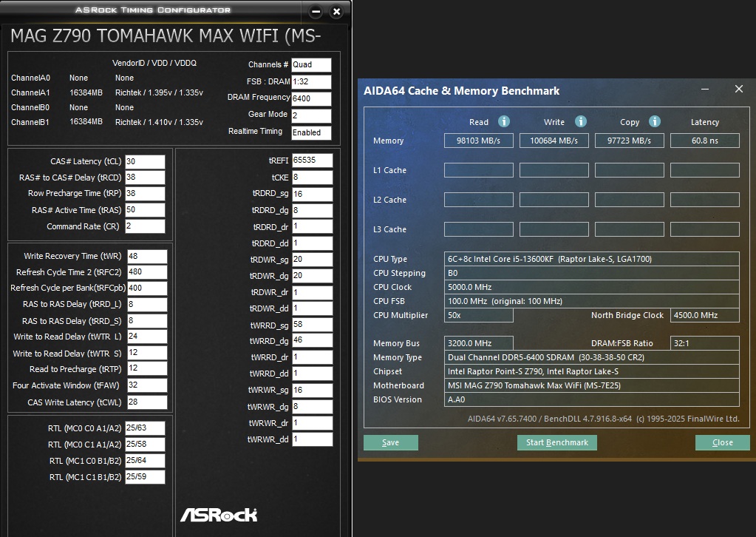Image resolution: width=756 pixels, height=537 pixels.
Task: Click the Row Precharge Time (tRP) field
Action: click(x=145, y=194)
